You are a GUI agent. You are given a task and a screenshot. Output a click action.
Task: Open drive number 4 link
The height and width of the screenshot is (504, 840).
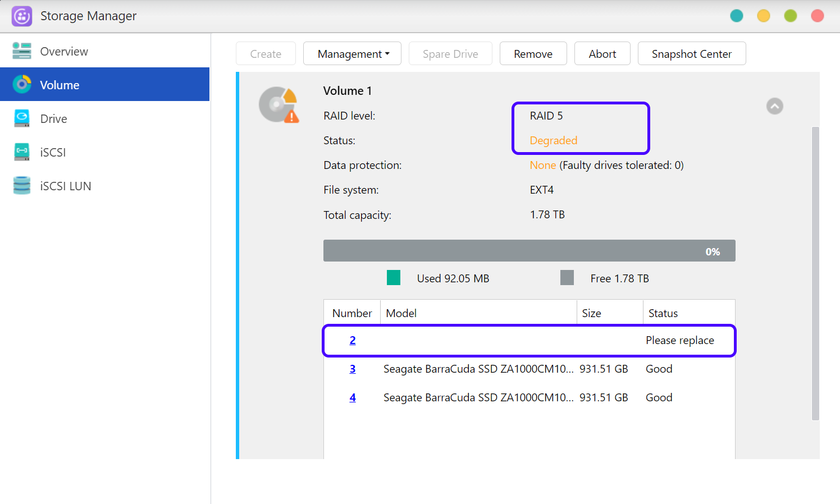pyautogui.click(x=353, y=397)
